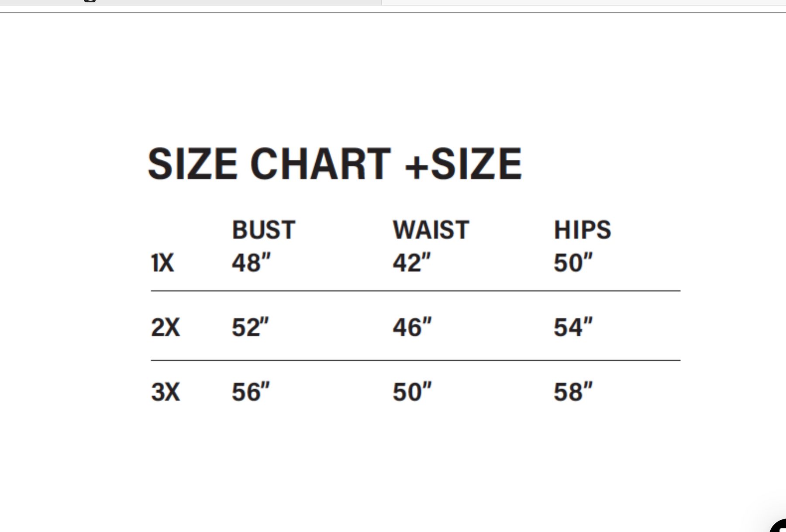The height and width of the screenshot is (532, 786).
Task: Click the 2X bust value 52"
Action: 250,327
